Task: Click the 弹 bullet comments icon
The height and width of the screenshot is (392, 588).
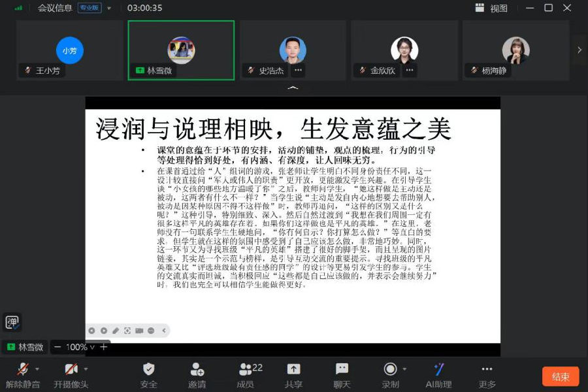Action: [12, 322]
